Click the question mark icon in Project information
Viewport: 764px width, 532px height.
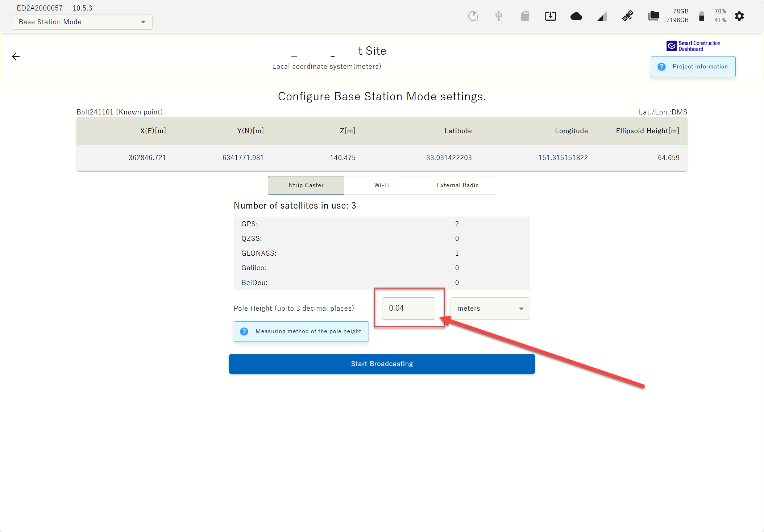[661, 67]
